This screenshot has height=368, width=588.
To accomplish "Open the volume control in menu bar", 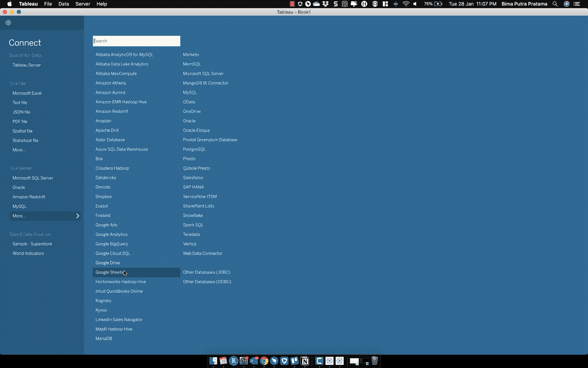I will 415,4.
